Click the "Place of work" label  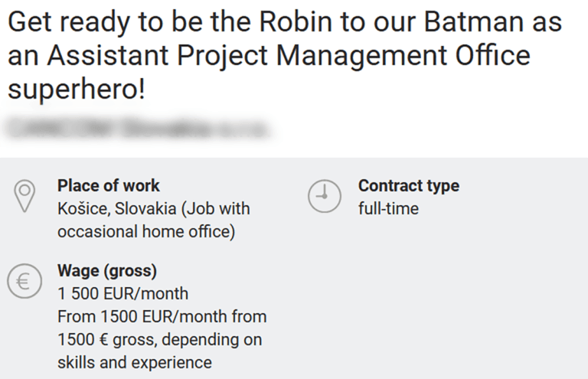point(108,185)
